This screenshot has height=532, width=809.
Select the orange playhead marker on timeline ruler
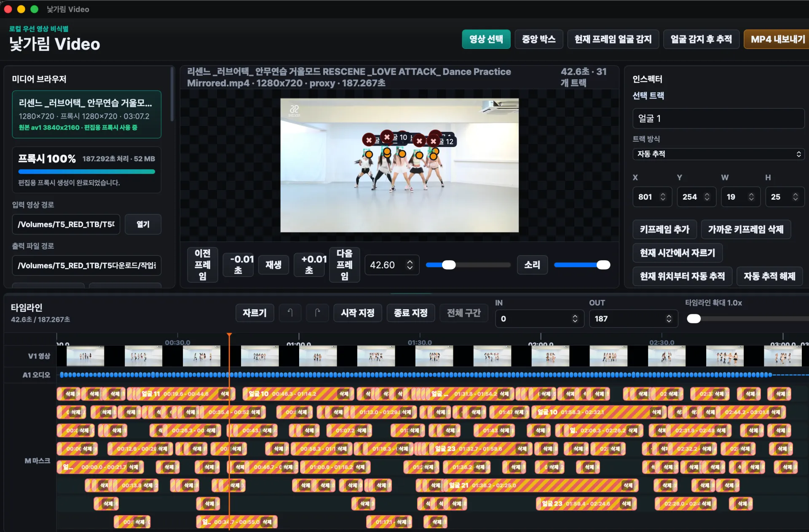click(x=229, y=335)
